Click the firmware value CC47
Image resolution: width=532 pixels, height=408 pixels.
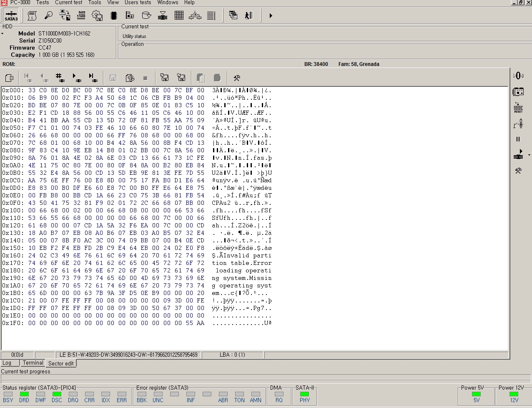click(x=45, y=48)
